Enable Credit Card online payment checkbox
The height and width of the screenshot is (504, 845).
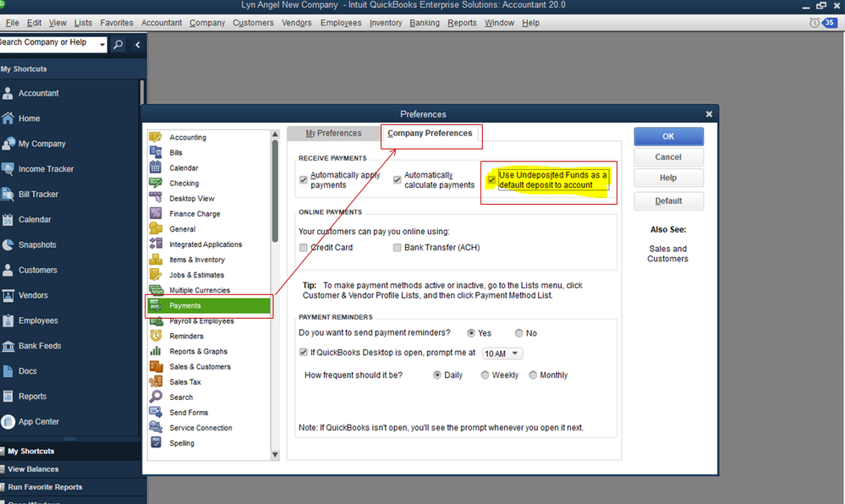tap(304, 248)
